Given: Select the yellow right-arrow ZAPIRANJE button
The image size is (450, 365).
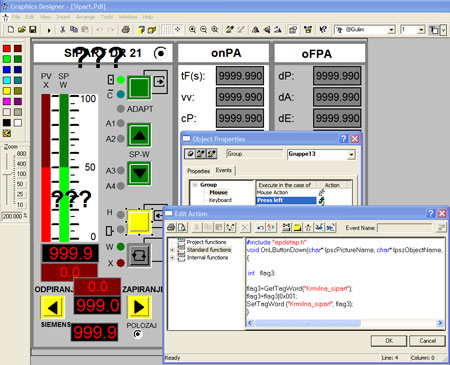Looking at the screenshot, I should [x=139, y=307].
